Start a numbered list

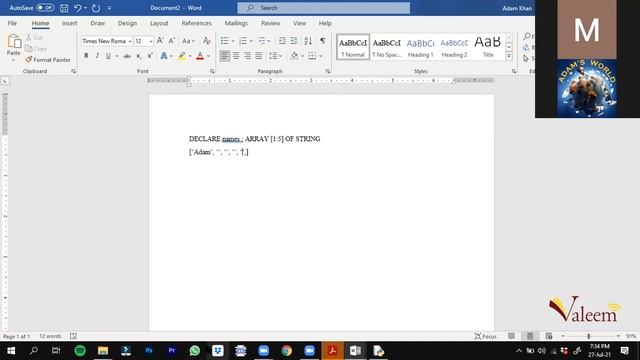coord(243,41)
